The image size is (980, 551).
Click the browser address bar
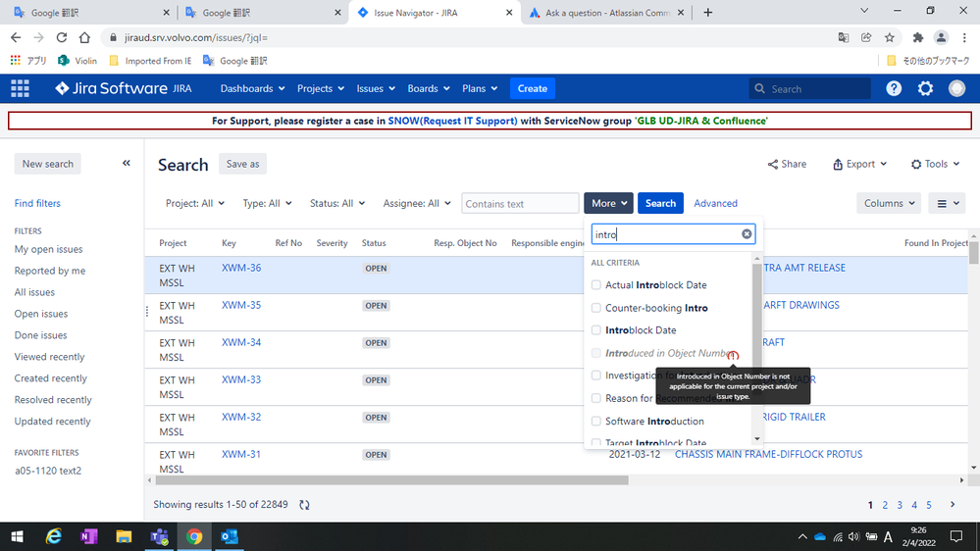point(469,37)
